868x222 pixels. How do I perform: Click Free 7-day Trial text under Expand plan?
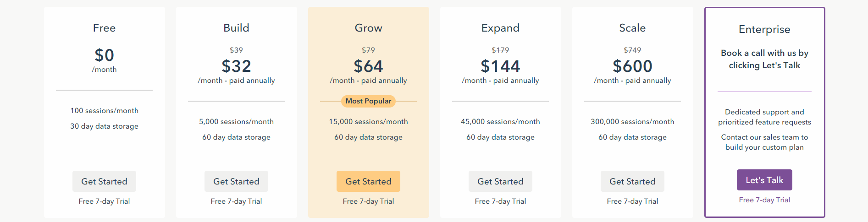(500, 201)
